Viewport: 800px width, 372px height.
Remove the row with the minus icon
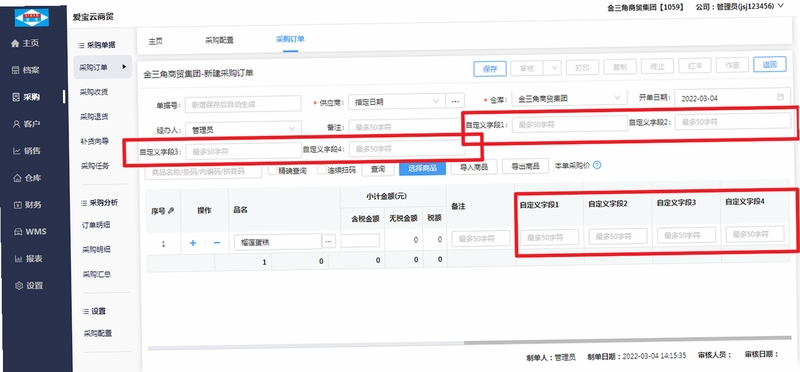[x=217, y=243]
